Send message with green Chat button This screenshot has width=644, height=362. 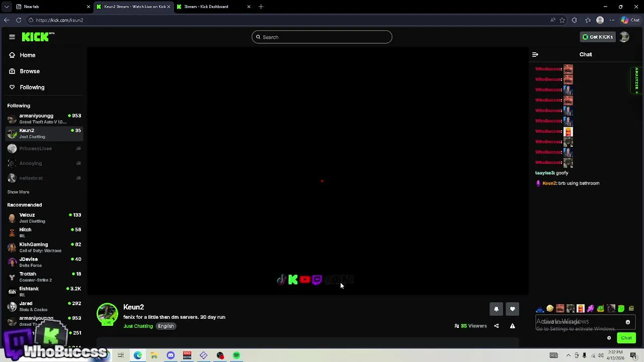pyautogui.click(x=626, y=338)
